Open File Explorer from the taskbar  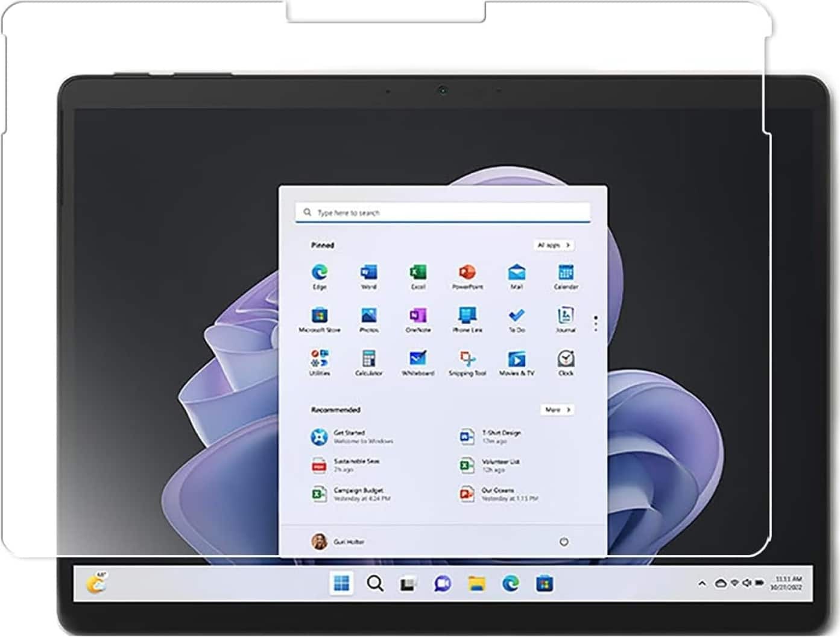coord(476,583)
